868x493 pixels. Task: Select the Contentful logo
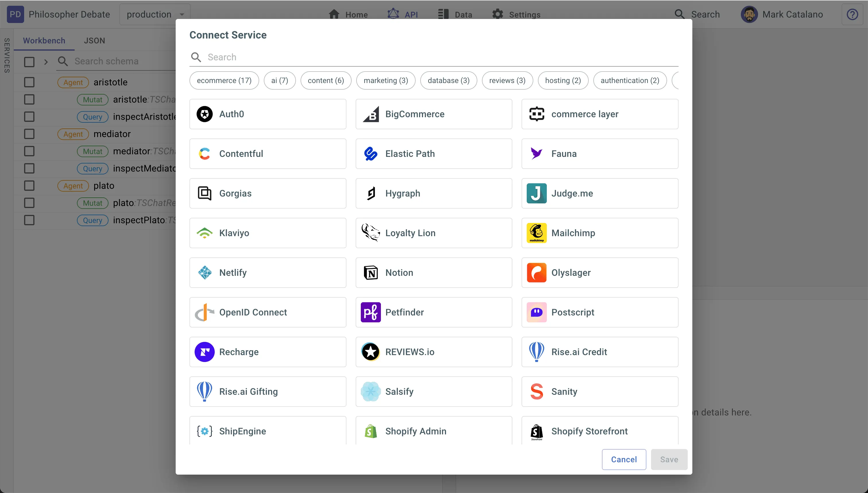tap(204, 154)
